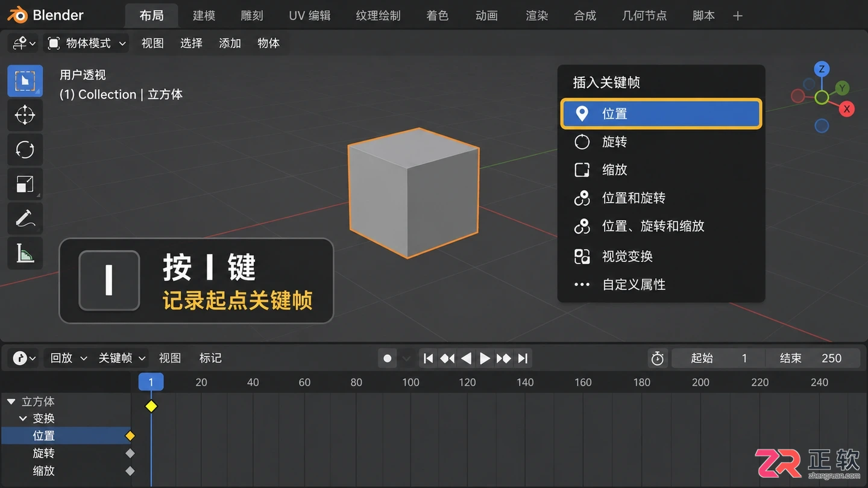
Task: Click the Z axis gizmo handle
Action: point(822,69)
